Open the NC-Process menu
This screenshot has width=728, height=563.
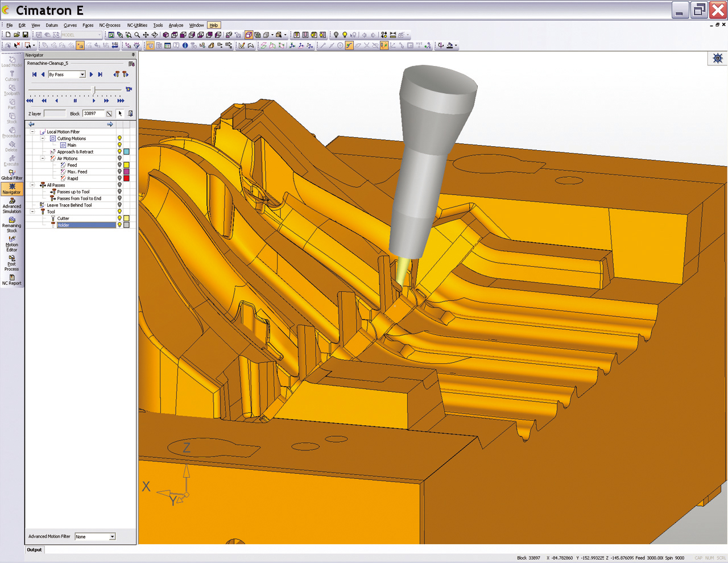[x=109, y=25]
